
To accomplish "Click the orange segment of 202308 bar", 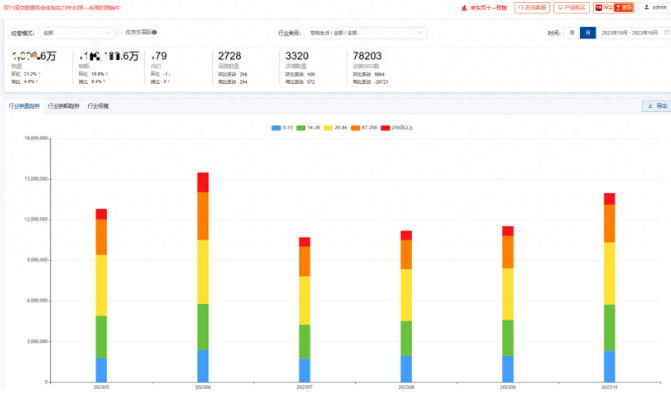I will 406,255.
